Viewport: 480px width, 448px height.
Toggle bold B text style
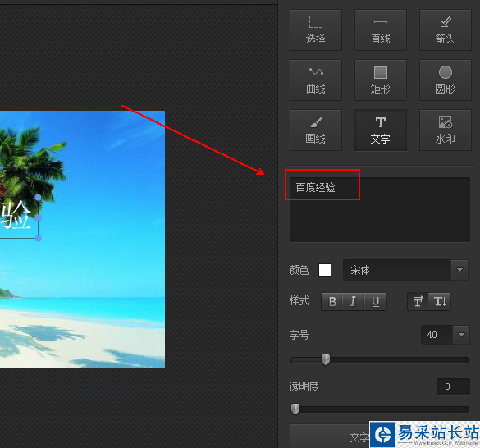(x=332, y=302)
